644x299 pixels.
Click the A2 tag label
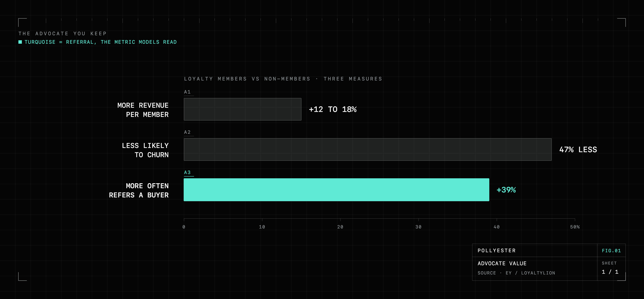pyautogui.click(x=187, y=132)
